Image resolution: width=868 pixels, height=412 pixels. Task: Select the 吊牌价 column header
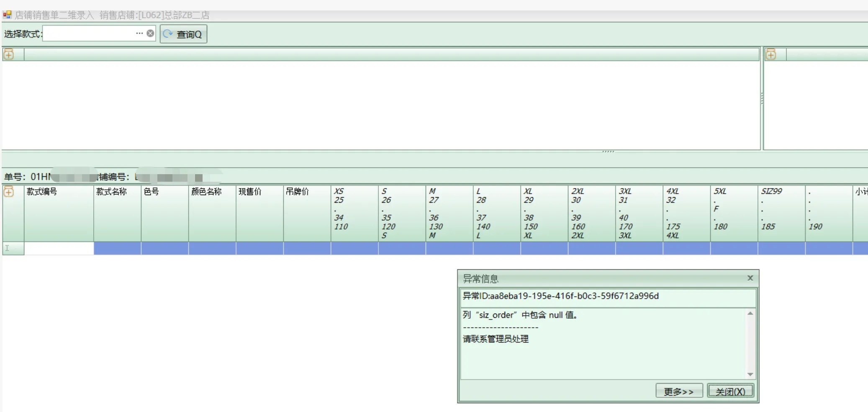click(x=307, y=213)
